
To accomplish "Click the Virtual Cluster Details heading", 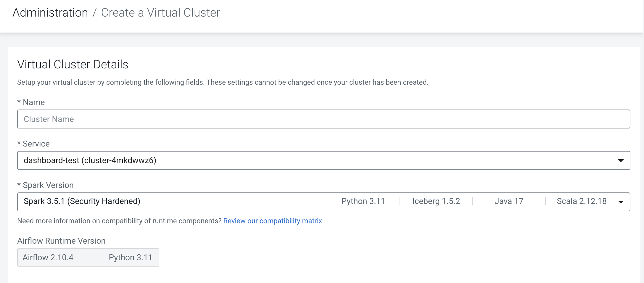I will coord(73,65).
